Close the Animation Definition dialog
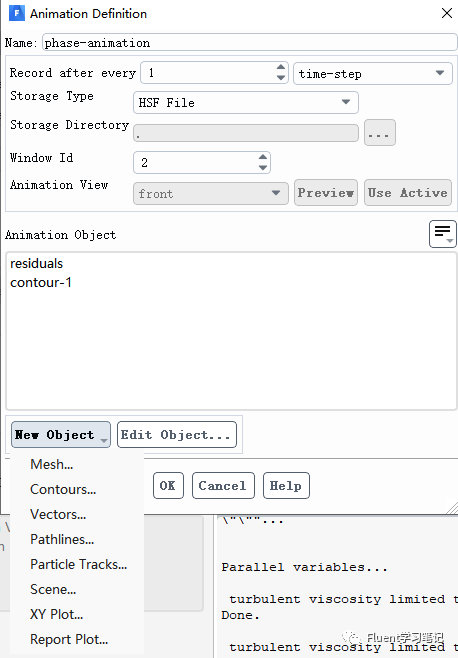Viewport: 458px width, 658px height. pos(447,13)
